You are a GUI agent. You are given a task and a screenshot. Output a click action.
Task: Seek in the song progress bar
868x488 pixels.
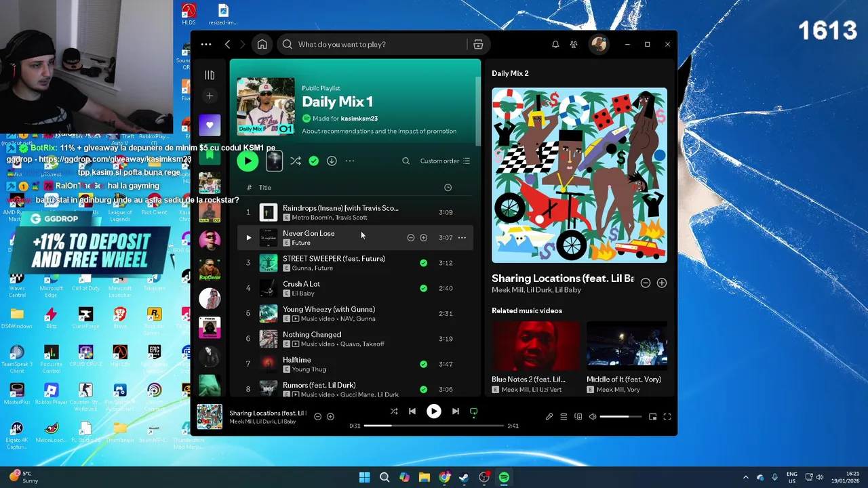(x=434, y=426)
